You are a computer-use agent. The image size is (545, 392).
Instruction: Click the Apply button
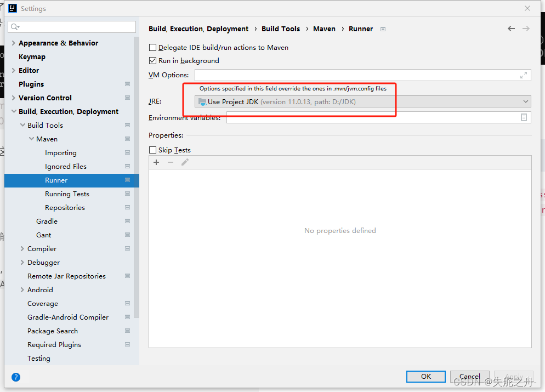point(514,376)
